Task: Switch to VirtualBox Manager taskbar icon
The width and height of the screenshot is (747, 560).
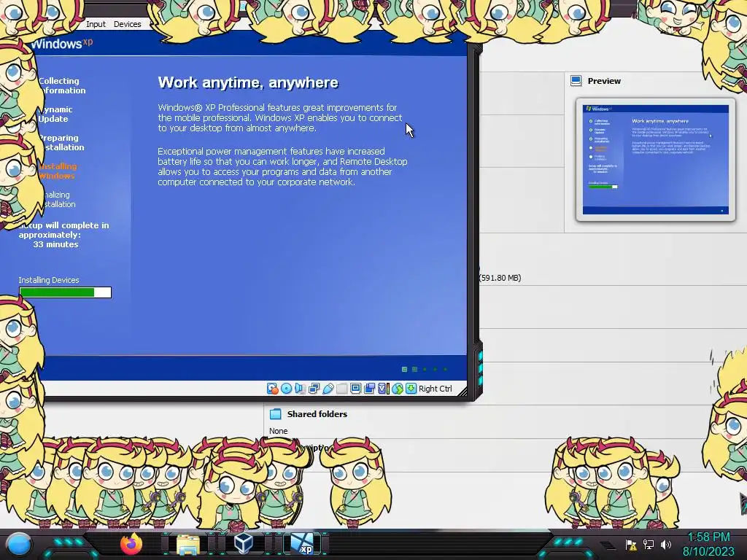Action: click(244, 544)
